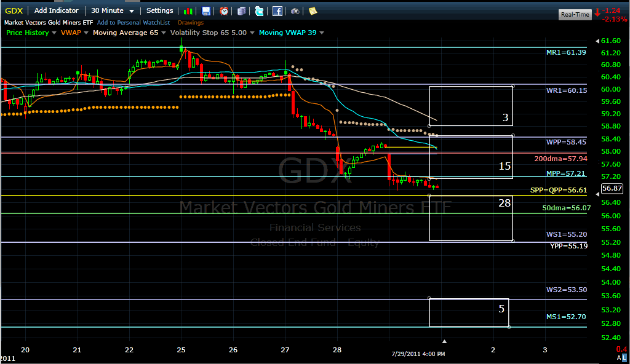Open the alarm clock alert icon
Viewport: 630px width, 364px height.
[x=224, y=11]
